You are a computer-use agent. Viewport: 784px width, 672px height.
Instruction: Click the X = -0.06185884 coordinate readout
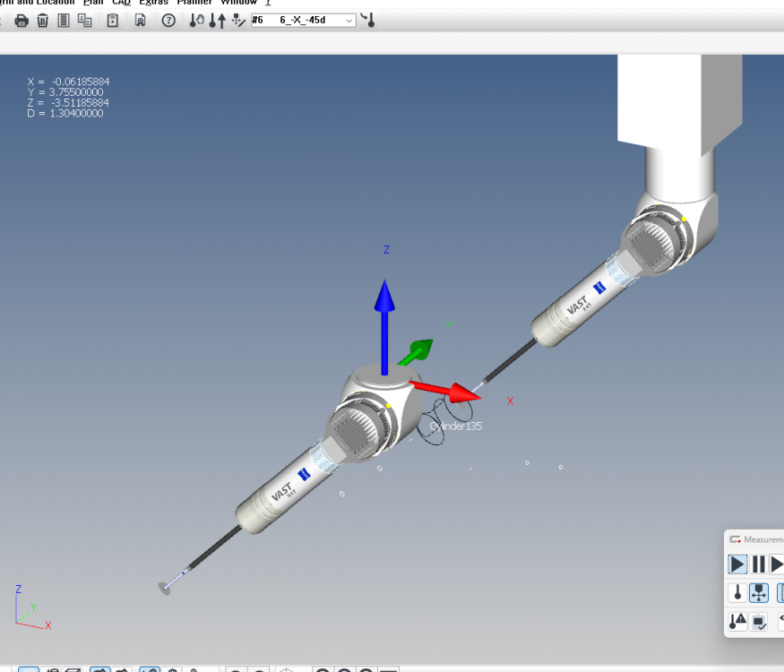tap(68, 82)
